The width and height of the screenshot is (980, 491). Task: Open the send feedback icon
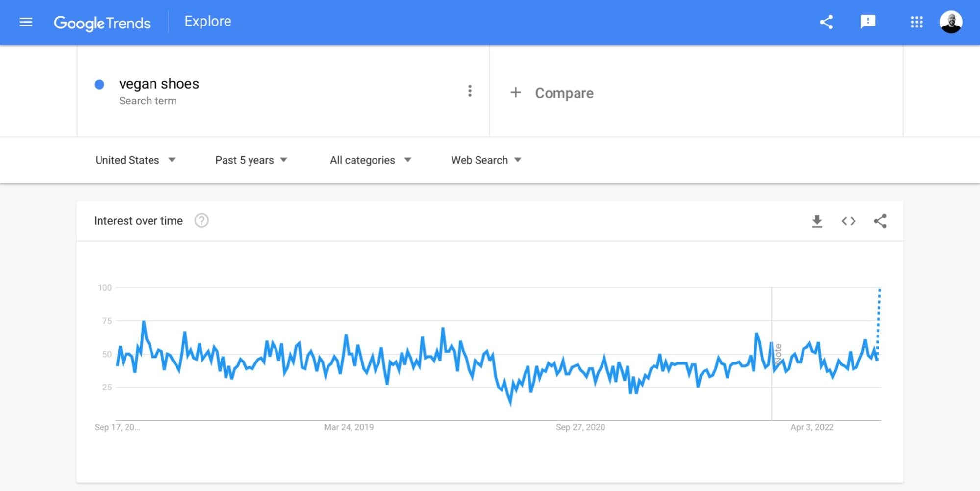[868, 22]
